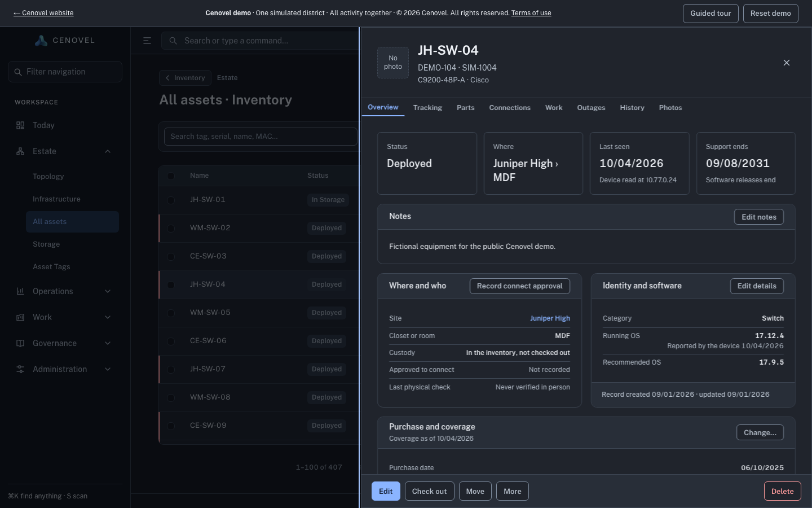Expand the Administration navigation section
This screenshot has width=812, height=508.
tap(108, 369)
